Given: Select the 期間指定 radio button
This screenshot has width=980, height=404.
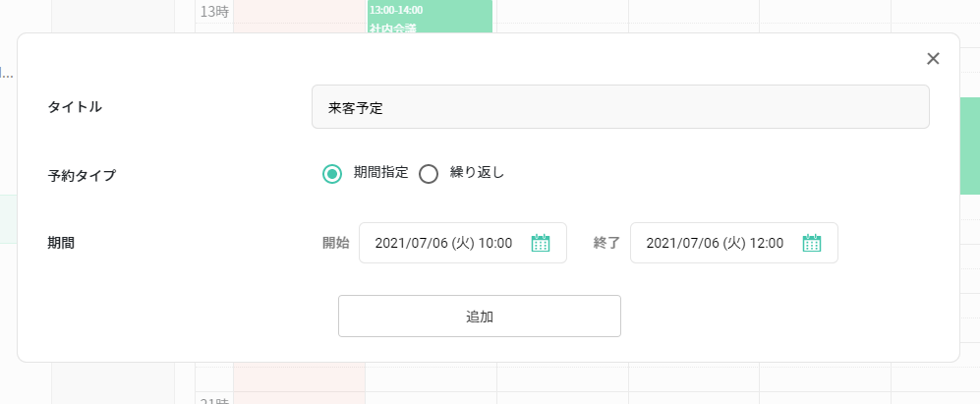Looking at the screenshot, I should click(x=332, y=174).
